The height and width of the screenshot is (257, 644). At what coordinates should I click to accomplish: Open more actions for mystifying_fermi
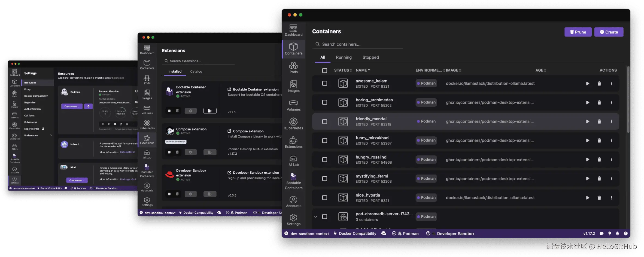tap(611, 179)
